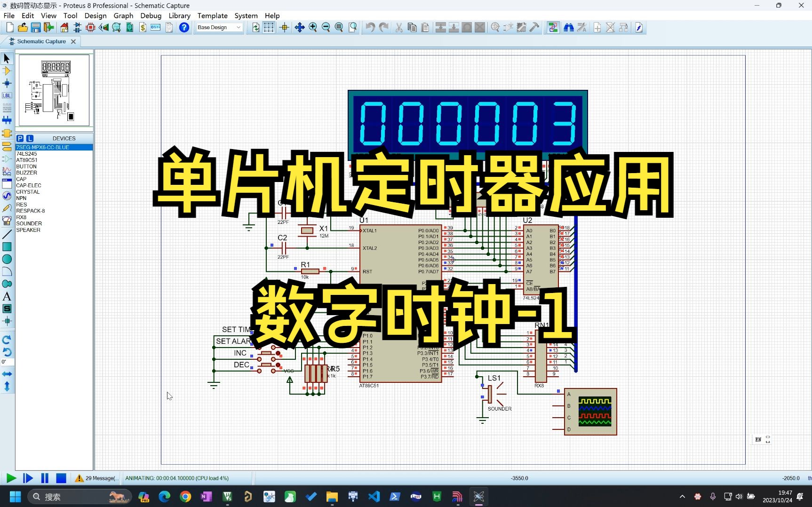Open the Library menu
The height and width of the screenshot is (507, 812).
coord(179,16)
